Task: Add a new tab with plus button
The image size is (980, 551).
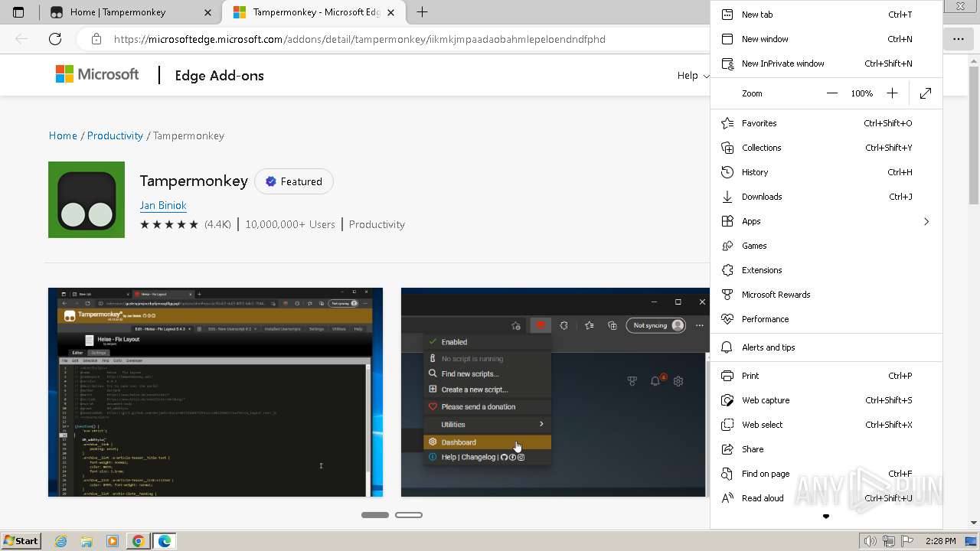Action: point(422,12)
